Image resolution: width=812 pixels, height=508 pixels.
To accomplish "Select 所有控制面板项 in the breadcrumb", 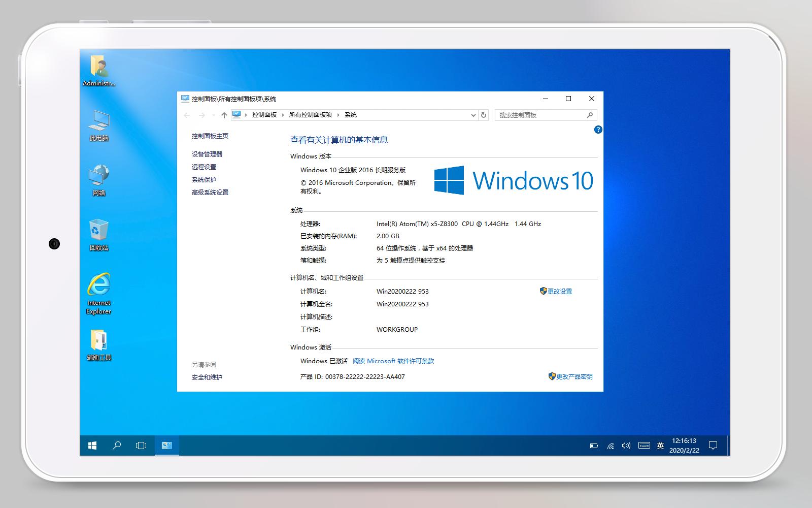I will tap(310, 115).
